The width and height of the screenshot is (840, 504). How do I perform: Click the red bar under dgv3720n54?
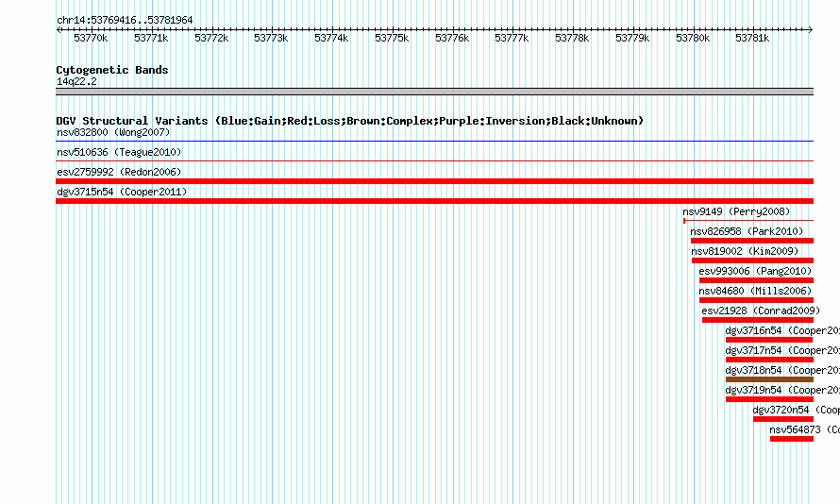pyautogui.click(x=783, y=419)
